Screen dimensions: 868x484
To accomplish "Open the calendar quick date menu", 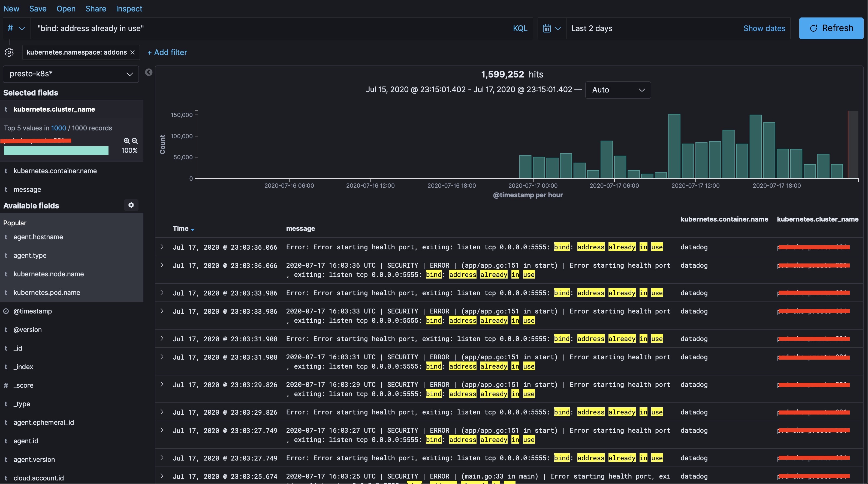I will pos(551,28).
